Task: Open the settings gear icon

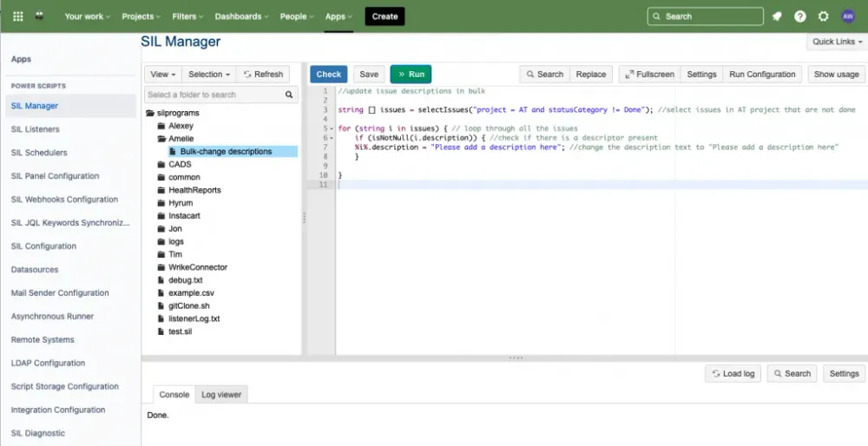Action: pos(823,16)
